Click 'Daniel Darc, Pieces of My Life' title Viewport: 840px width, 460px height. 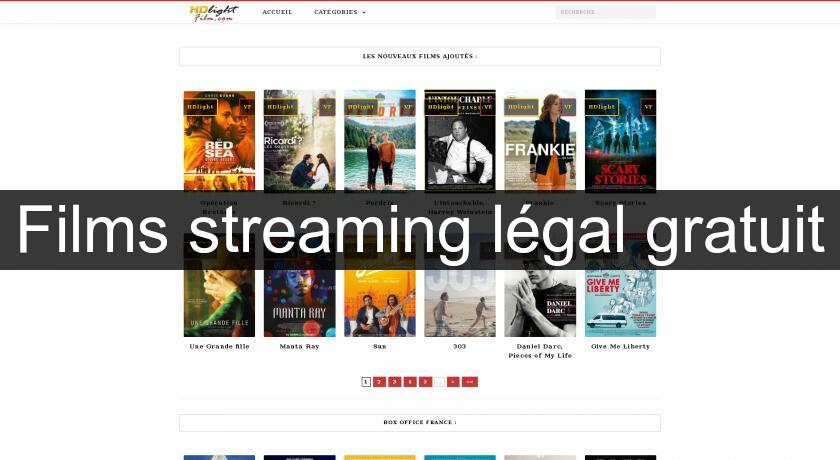click(x=540, y=351)
